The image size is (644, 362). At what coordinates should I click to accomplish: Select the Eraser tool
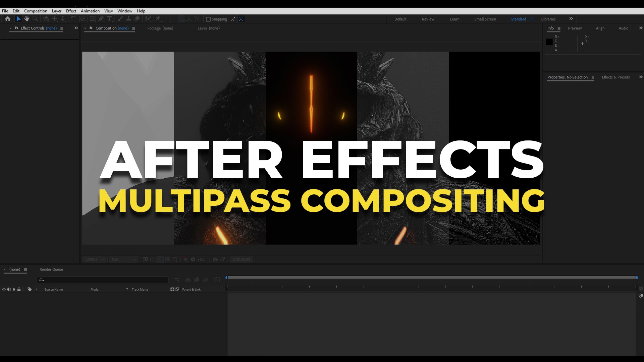137,19
